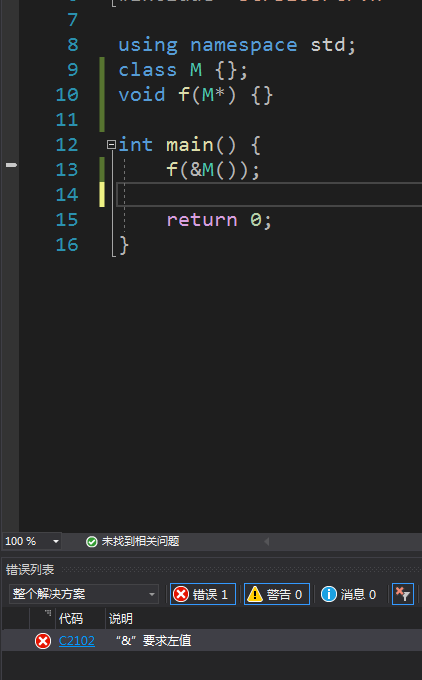Click the white marker beside line 13
This screenshot has width=422, height=680.
[x=11, y=165]
